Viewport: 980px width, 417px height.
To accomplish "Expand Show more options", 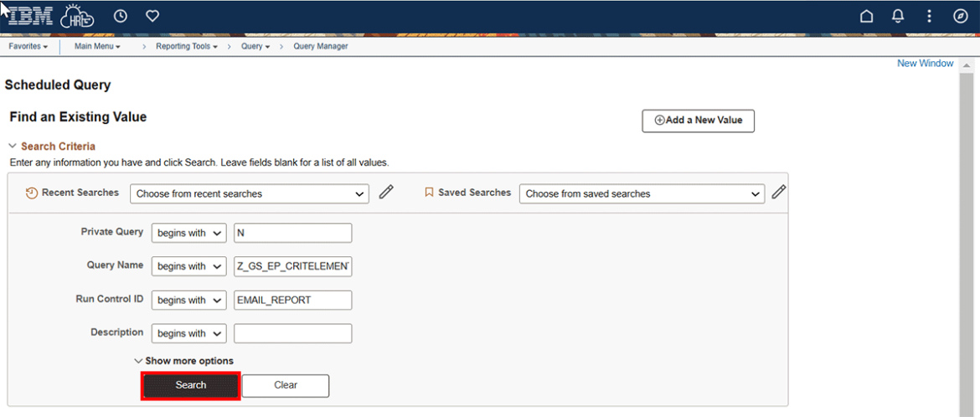I will (183, 361).
